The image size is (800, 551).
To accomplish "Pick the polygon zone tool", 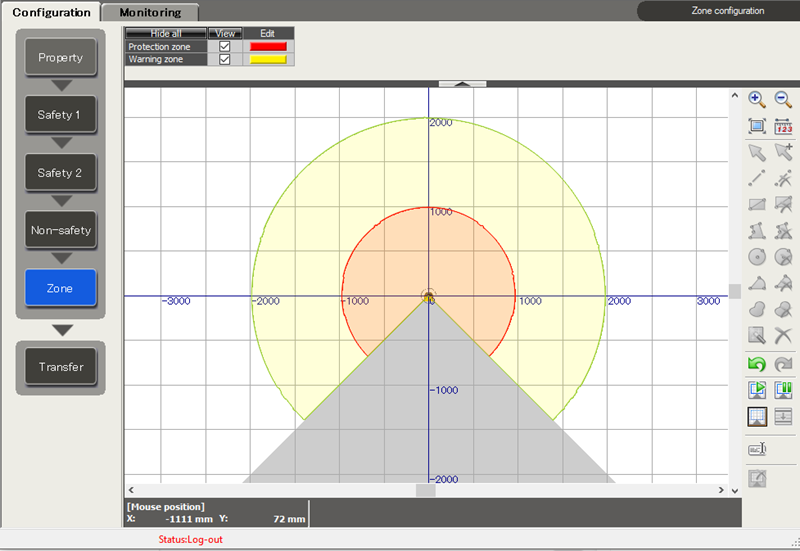I will click(757, 231).
